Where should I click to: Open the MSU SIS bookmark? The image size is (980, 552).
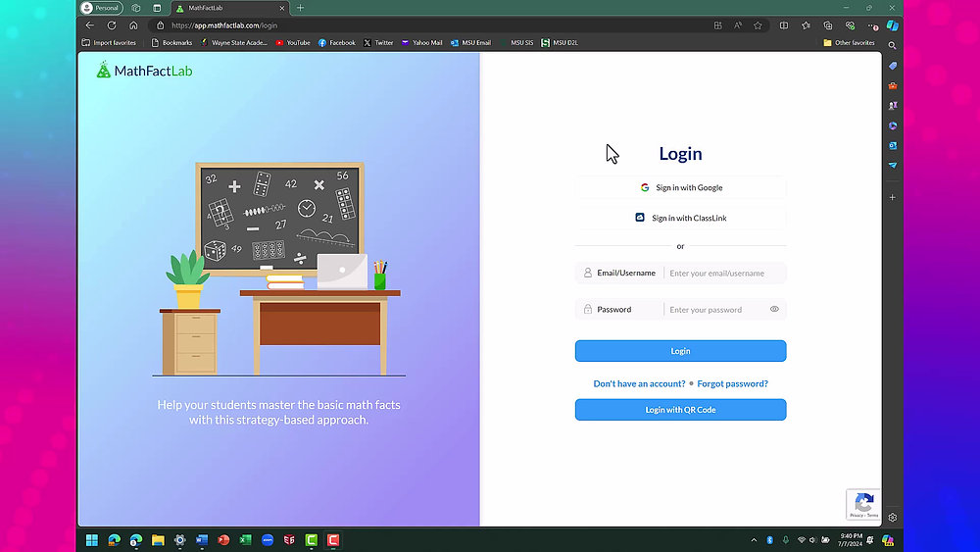click(516, 42)
